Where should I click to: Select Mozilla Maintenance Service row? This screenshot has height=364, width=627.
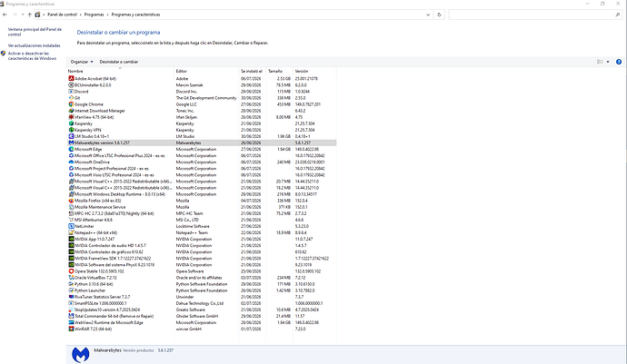coord(202,207)
